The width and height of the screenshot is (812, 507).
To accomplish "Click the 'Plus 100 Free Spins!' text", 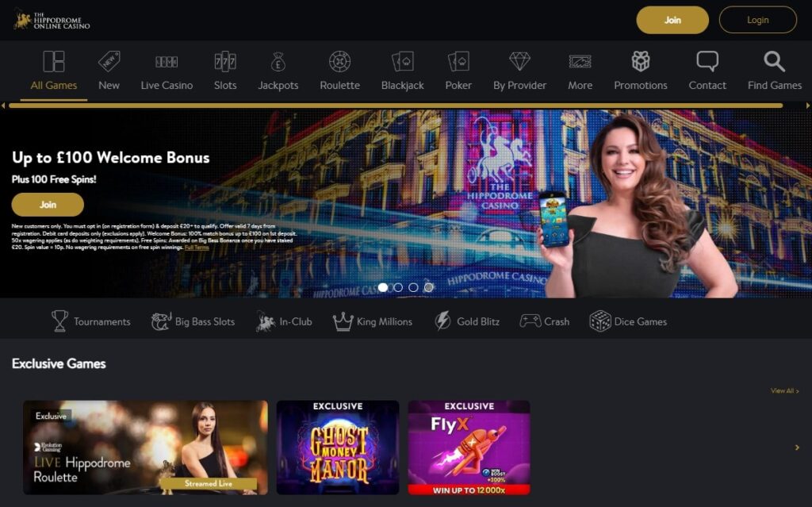I will click(54, 179).
